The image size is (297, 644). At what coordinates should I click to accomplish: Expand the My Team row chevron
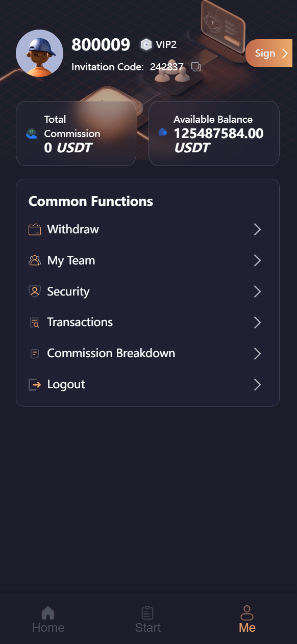(258, 261)
